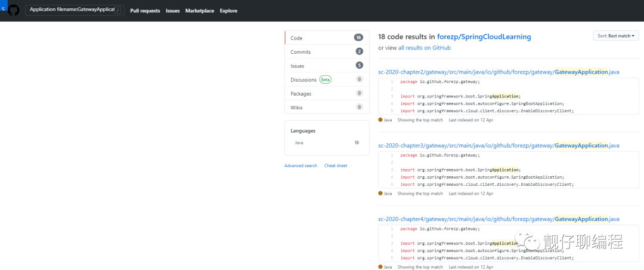Click Java language dot under chapter2 result
This screenshot has height=270, width=644.
380,120
